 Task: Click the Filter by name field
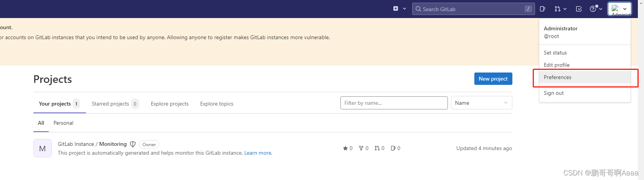pos(394,103)
